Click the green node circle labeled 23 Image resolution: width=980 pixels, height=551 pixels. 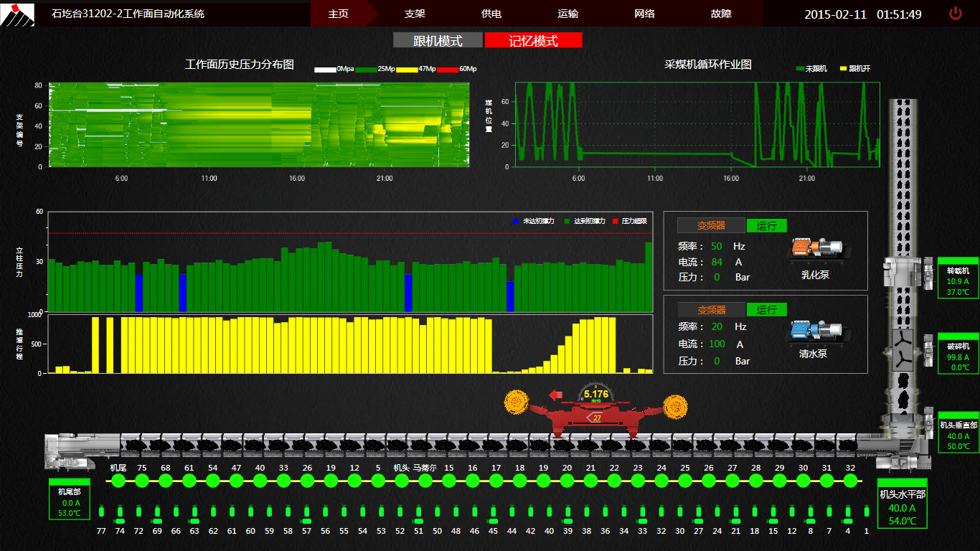click(x=638, y=481)
